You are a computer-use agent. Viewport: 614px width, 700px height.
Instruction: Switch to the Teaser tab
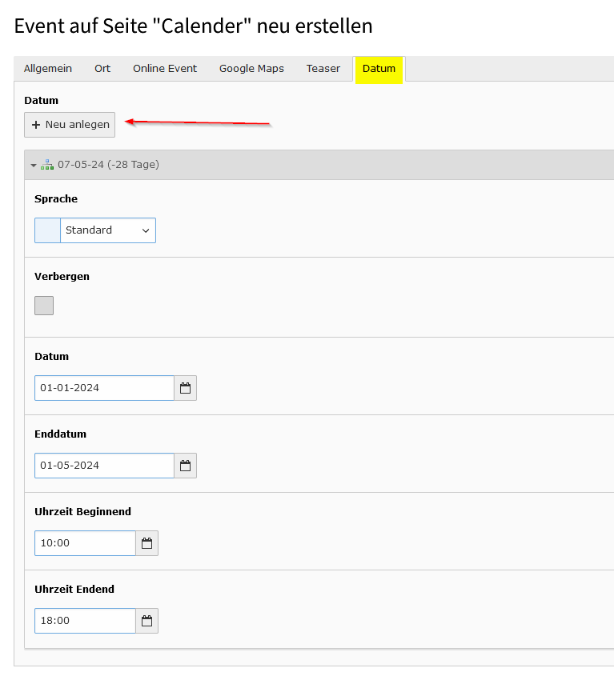(323, 68)
